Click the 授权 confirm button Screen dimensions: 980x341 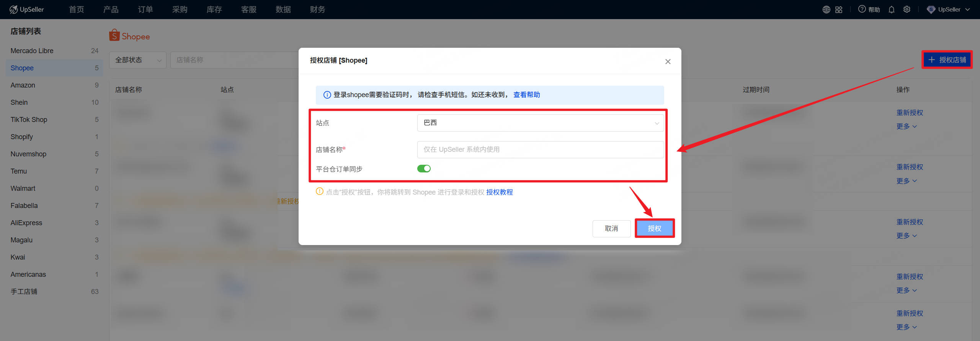[655, 228]
